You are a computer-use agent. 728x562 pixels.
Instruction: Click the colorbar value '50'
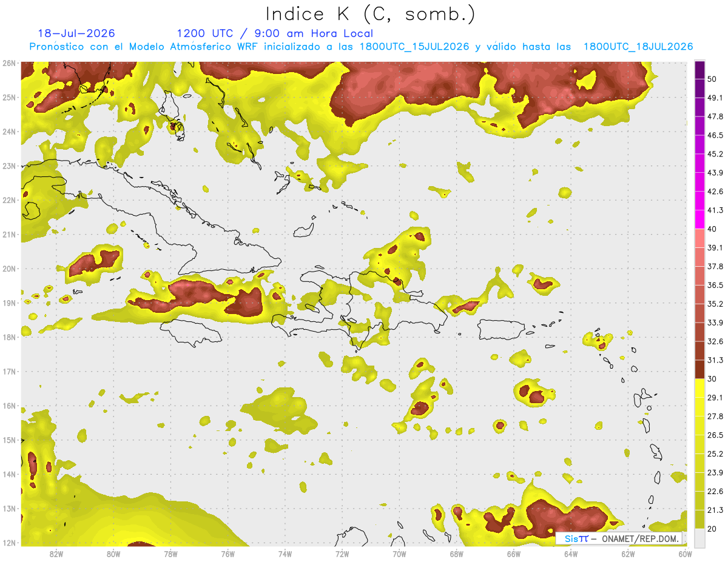point(713,79)
